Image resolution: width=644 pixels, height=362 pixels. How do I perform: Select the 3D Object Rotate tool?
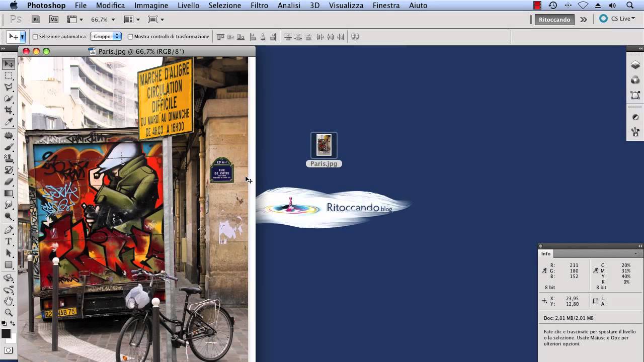(9, 278)
